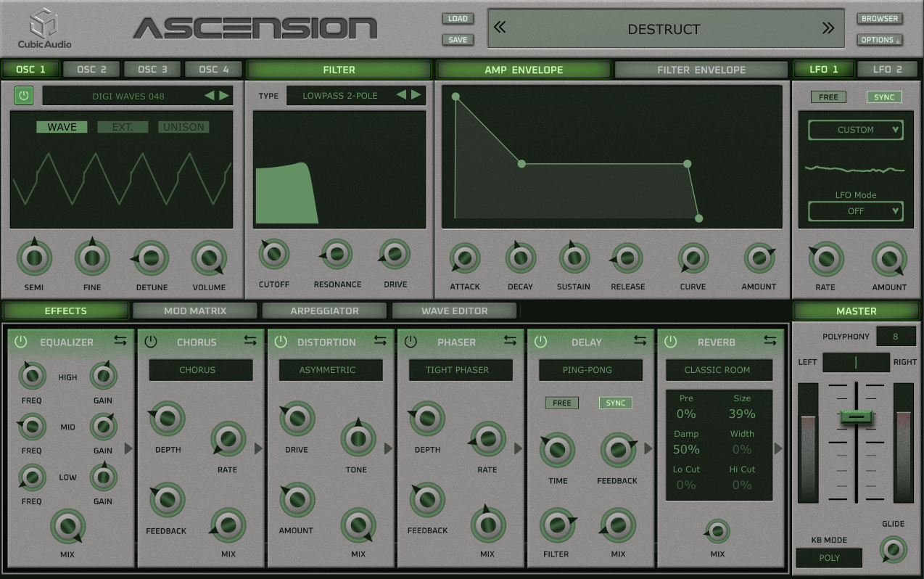Image resolution: width=924 pixels, height=579 pixels.
Task: Open the TIGHT PHASER type selector
Action: click(461, 370)
